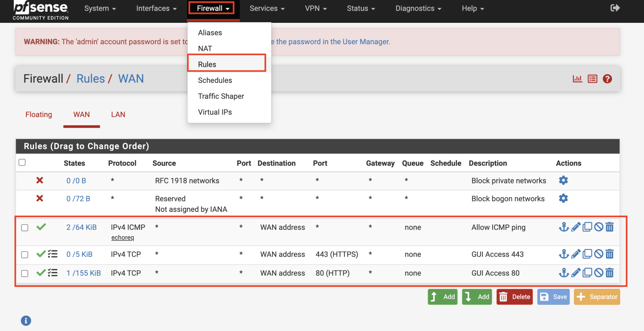Check the Allow ICMP ping rule checkbox
The image size is (644, 331).
point(25,228)
